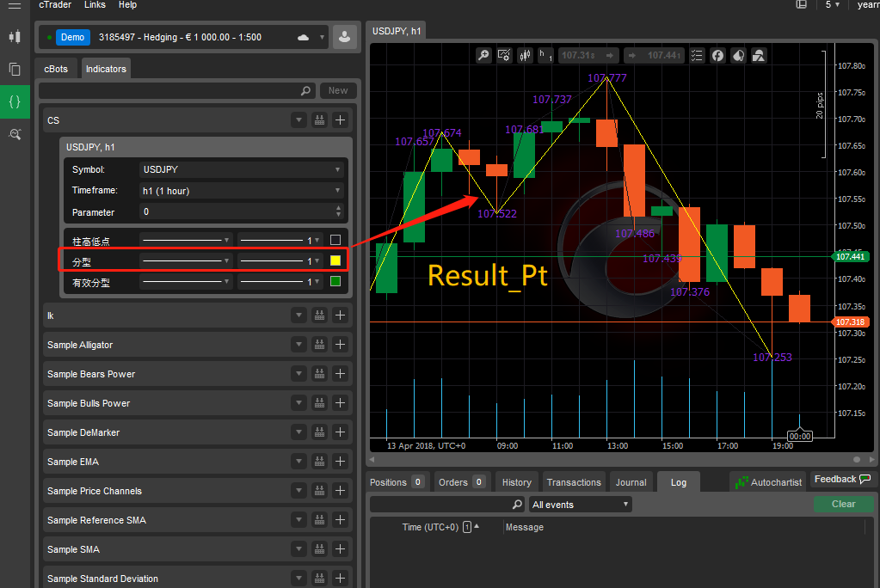Sort log by Time (UTC+0) column

click(x=430, y=527)
